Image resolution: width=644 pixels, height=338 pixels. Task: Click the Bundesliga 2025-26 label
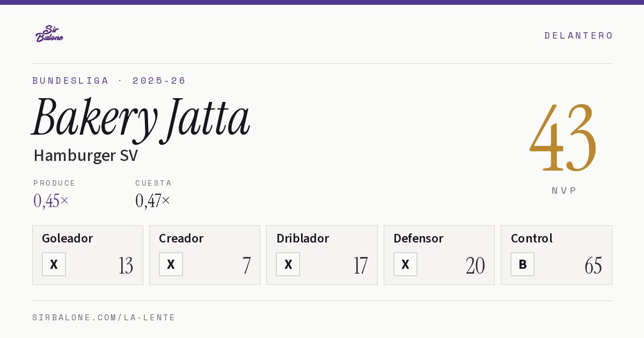[109, 80]
